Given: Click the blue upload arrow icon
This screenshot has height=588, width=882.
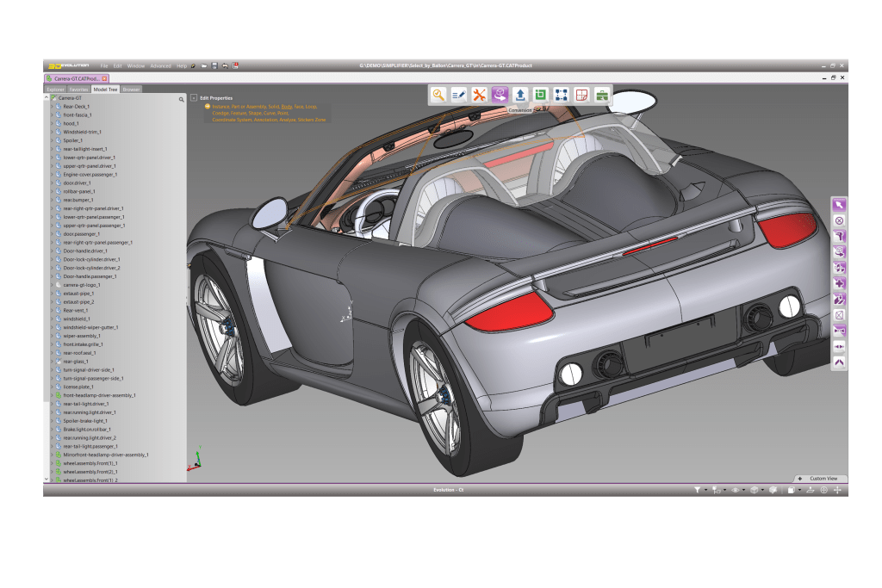Looking at the screenshot, I should point(520,95).
